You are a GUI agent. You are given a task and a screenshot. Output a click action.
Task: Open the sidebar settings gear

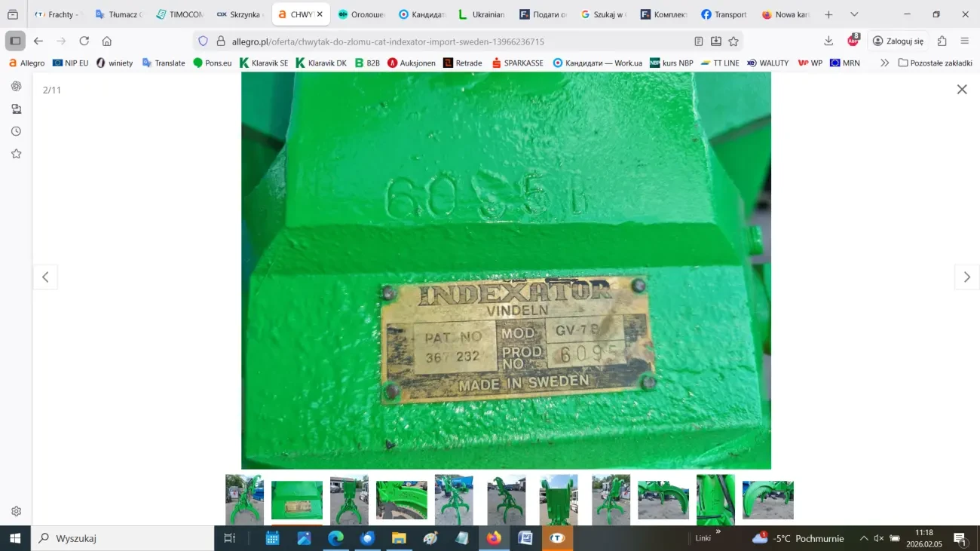pyautogui.click(x=16, y=511)
